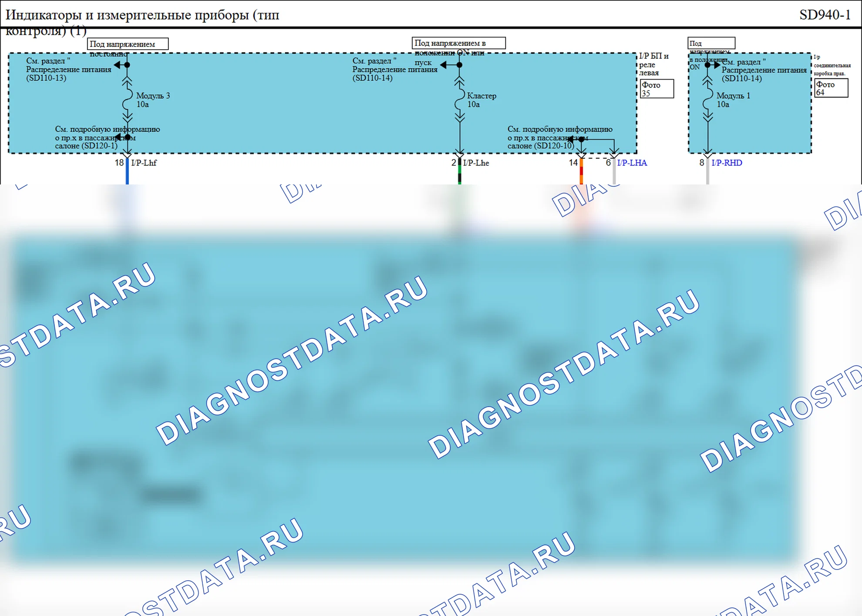Click pin number 18 at I/P-Lhf
The image size is (862, 616).
tap(119, 163)
